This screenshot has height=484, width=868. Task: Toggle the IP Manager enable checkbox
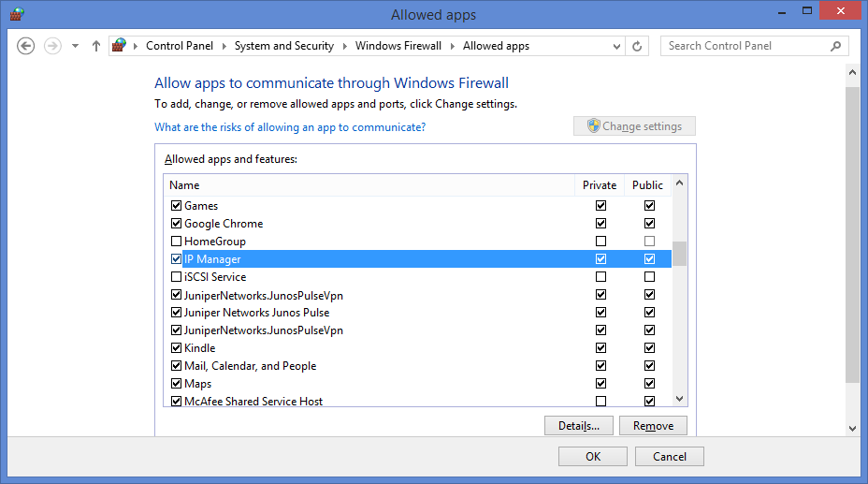[176, 258]
